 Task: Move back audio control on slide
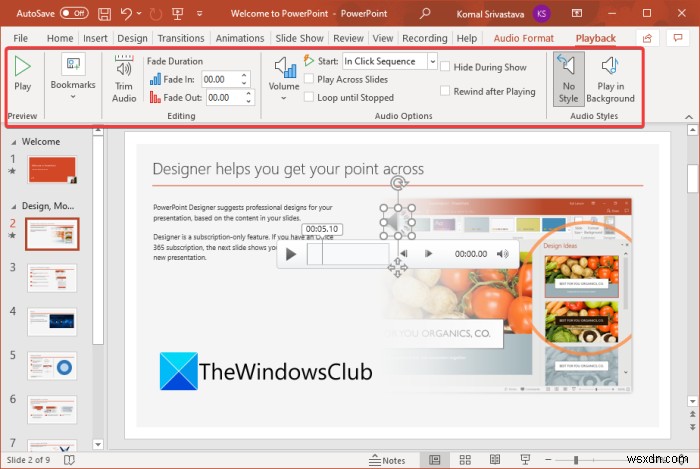point(404,253)
